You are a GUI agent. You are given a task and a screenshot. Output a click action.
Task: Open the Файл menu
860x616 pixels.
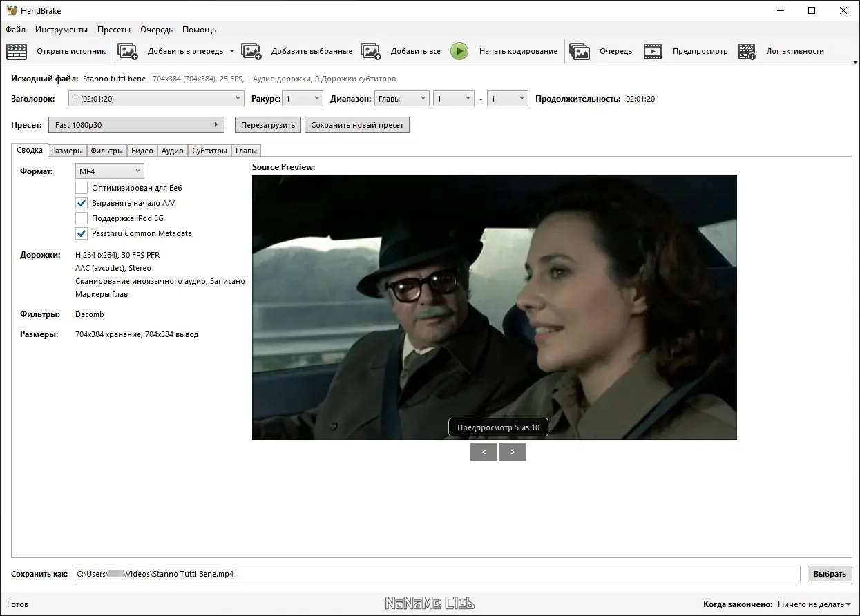coord(15,30)
